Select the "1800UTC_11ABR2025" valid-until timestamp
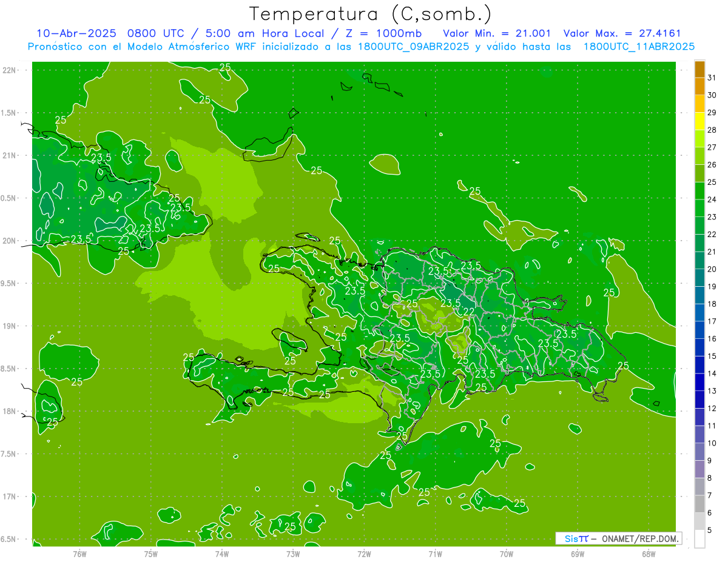This screenshot has width=728, height=562. [x=639, y=47]
